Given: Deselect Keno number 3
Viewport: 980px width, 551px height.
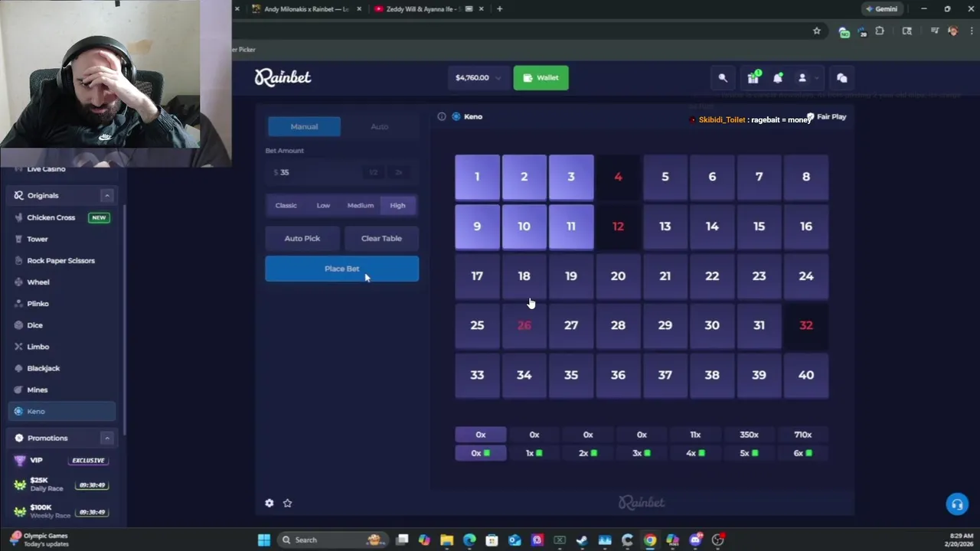Looking at the screenshot, I should (571, 177).
